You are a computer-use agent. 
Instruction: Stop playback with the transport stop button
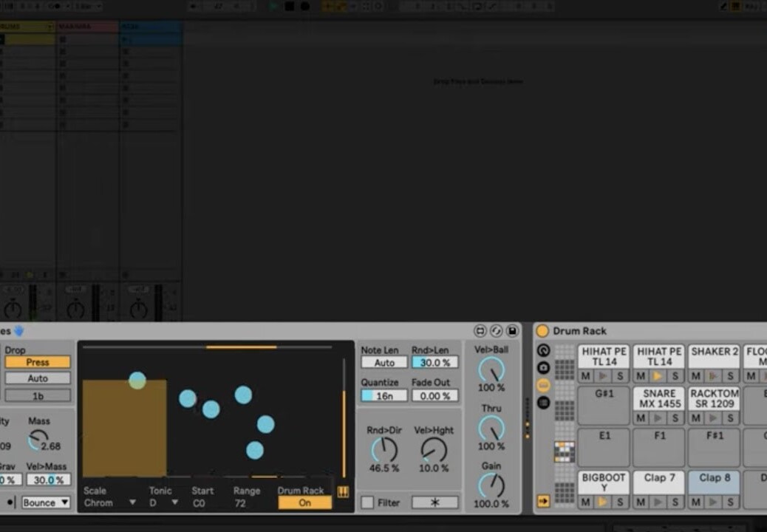pos(290,7)
